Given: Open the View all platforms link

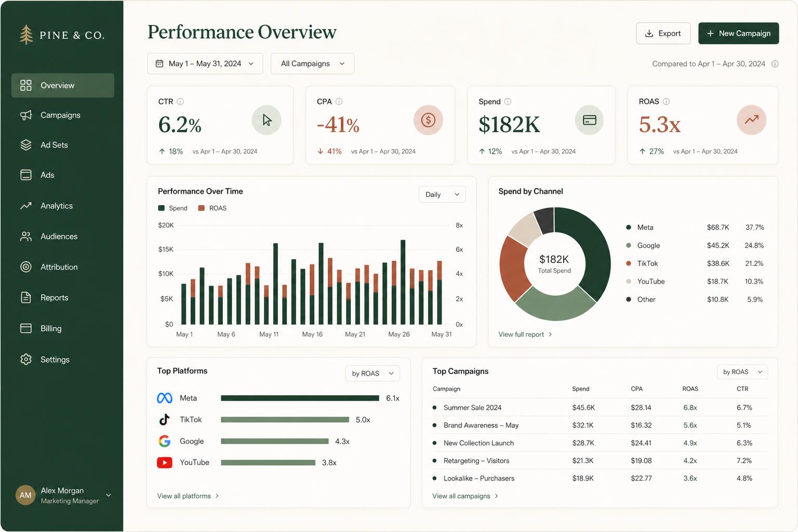Looking at the screenshot, I should pos(188,496).
